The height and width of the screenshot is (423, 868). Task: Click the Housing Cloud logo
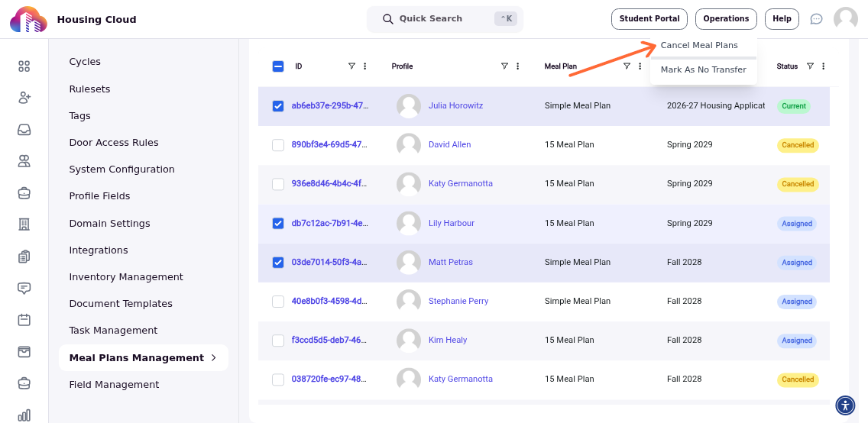click(28, 19)
